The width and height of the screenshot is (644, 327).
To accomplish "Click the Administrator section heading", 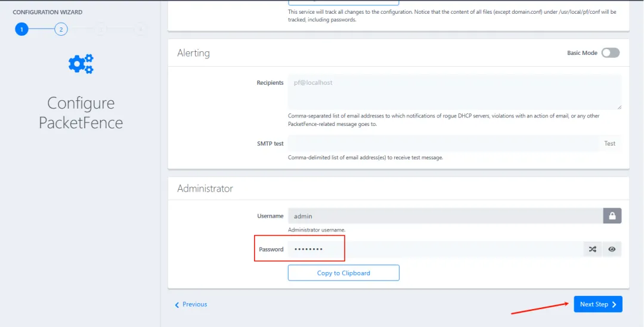I will coord(205,189).
